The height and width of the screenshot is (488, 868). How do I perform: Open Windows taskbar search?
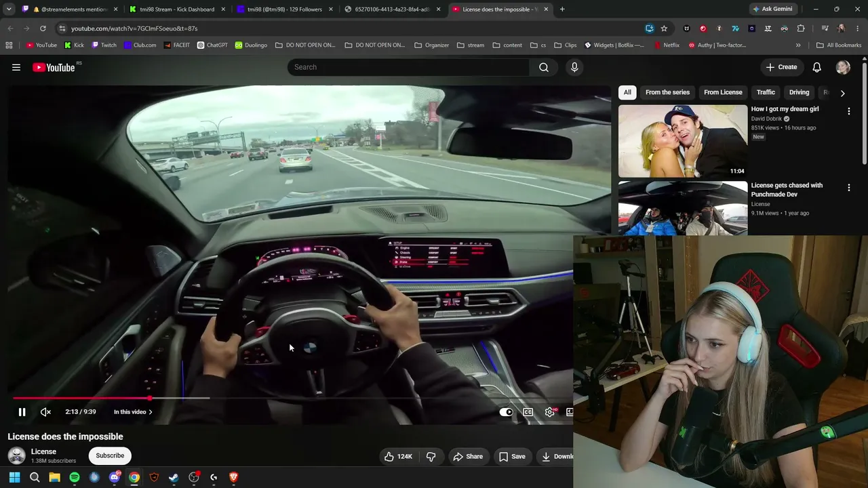pos(35,477)
